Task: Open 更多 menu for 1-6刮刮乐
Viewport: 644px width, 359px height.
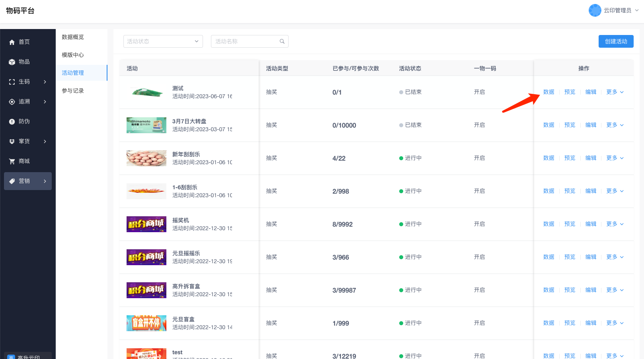Action: click(x=615, y=191)
